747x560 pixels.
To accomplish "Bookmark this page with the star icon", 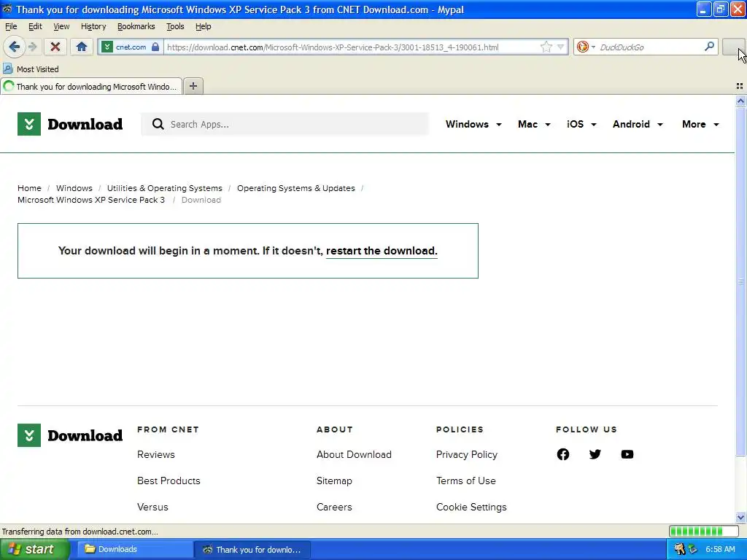I will coord(546,47).
